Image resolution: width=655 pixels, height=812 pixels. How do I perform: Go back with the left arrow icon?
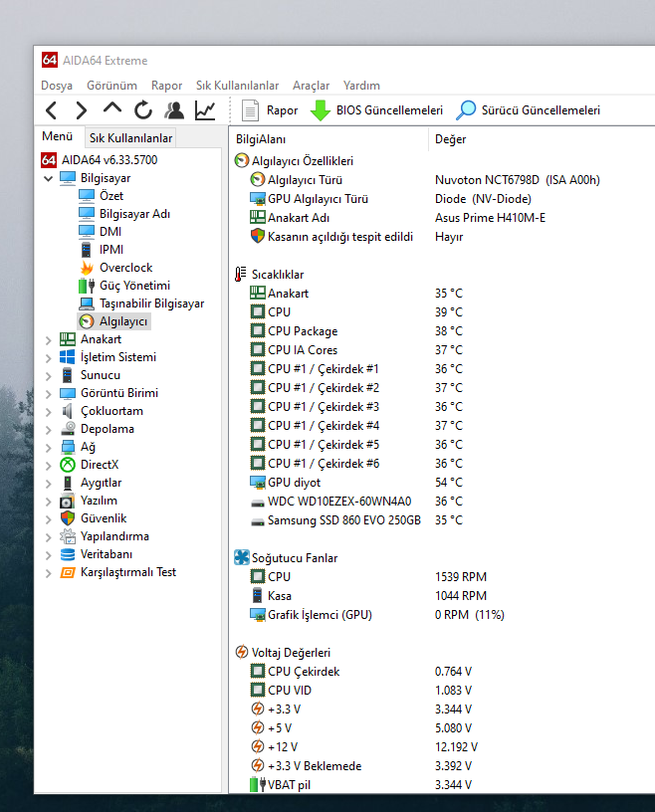click(x=51, y=110)
